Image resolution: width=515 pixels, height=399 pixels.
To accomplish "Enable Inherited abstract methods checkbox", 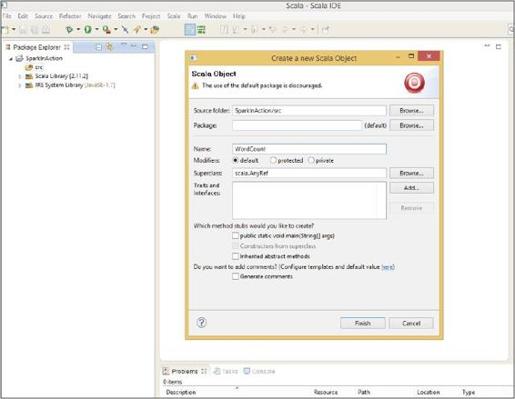I will coord(235,256).
